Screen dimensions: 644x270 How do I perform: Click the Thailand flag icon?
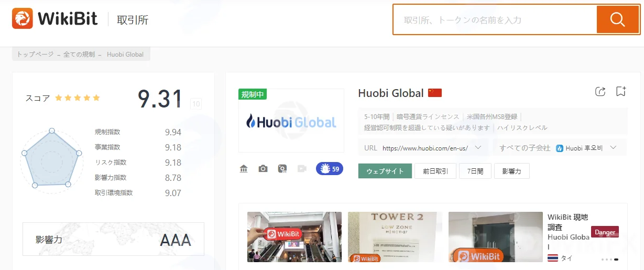point(552,258)
